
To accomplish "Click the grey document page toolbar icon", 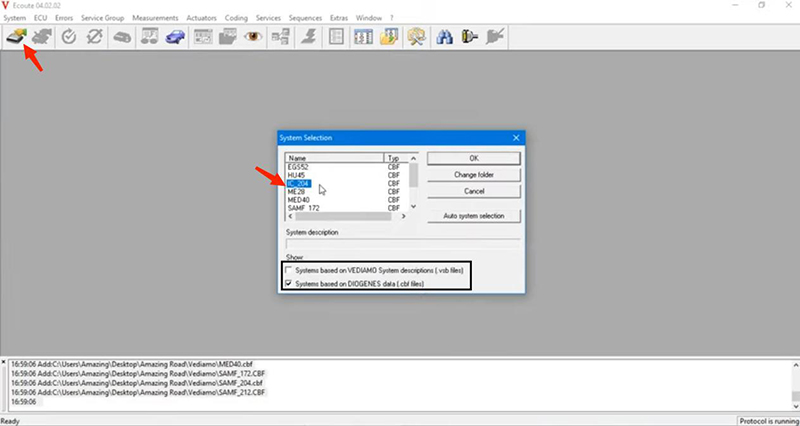I will pos(336,37).
